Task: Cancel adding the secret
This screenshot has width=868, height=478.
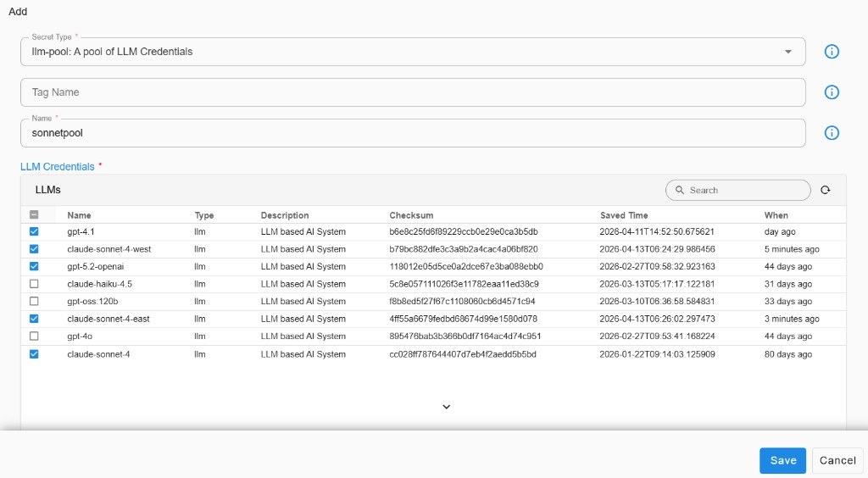Action: point(837,460)
